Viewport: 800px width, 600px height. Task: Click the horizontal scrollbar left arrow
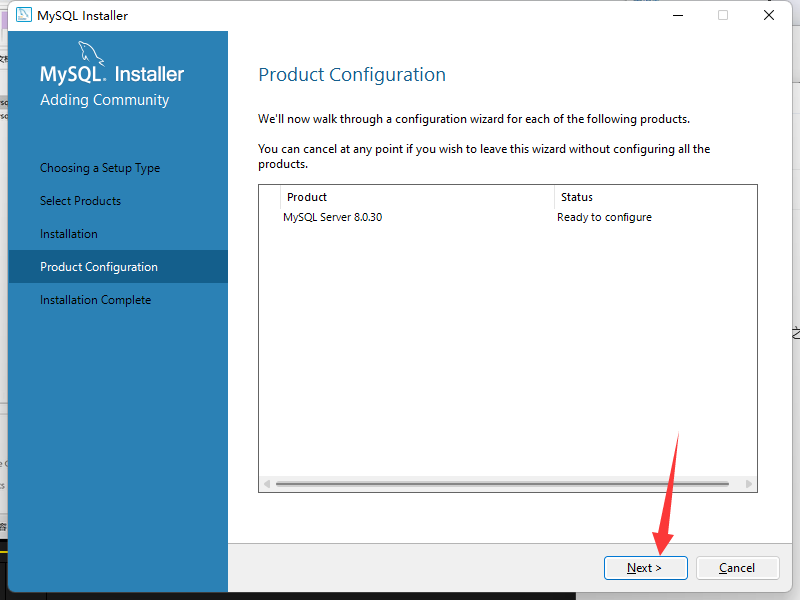tap(266, 484)
